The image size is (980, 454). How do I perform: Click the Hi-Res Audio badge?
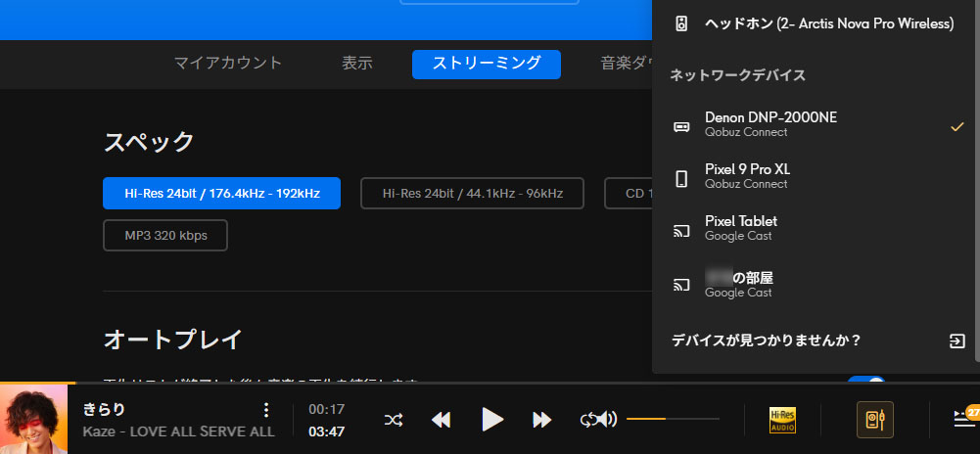pos(782,420)
